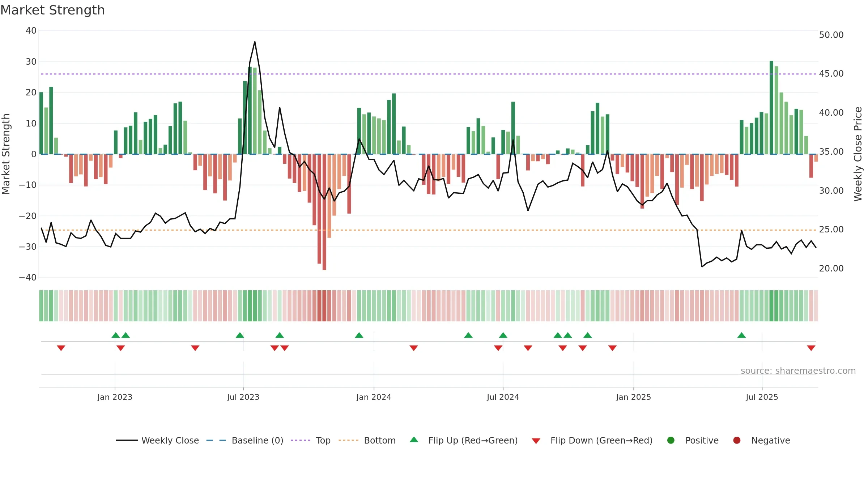Click the 50.00 price axis label
The height and width of the screenshot is (488, 868).
click(x=831, y=35)
